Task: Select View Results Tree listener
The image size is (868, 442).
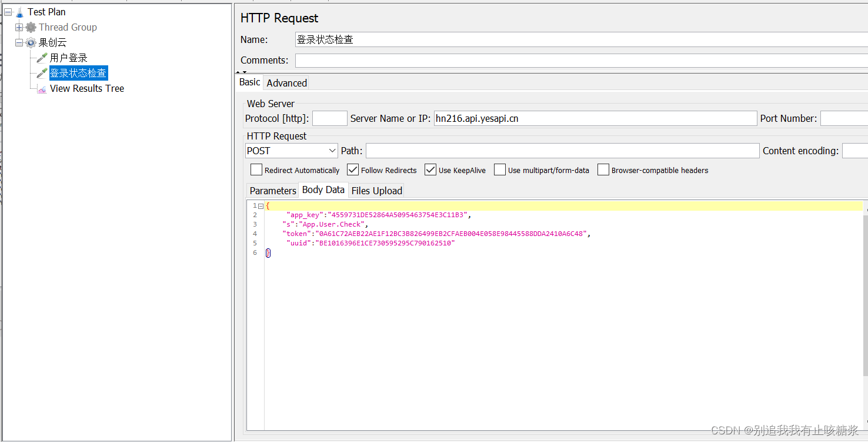Action: (87, 88)
